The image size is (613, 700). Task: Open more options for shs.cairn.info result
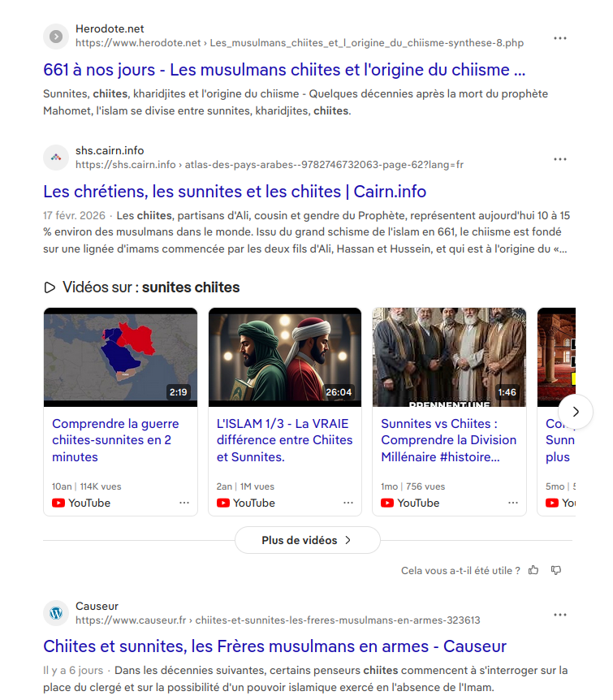click(x=560, y=159)
